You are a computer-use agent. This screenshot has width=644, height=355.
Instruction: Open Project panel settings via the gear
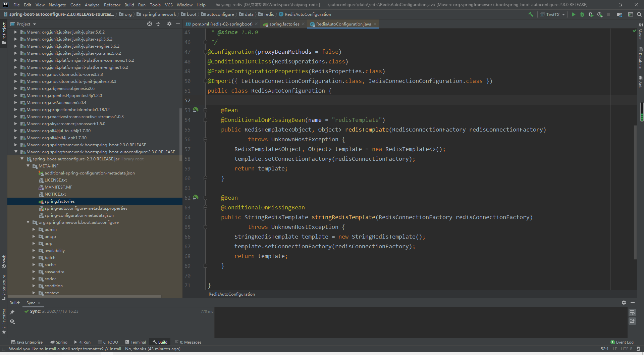(x=169, y=24)
